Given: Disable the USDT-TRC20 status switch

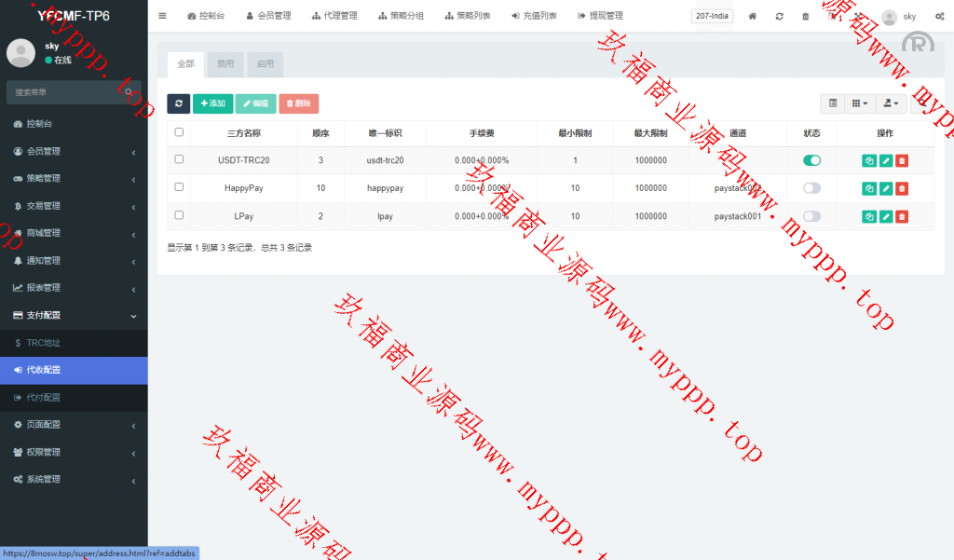Looking at the screenshot, I should point(811,160).
